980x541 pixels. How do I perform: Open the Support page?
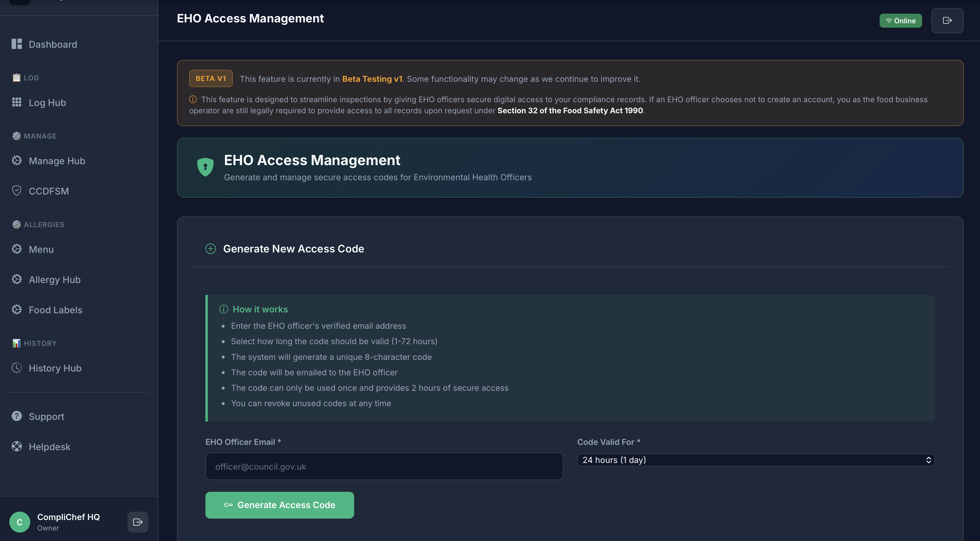[47, 416]
